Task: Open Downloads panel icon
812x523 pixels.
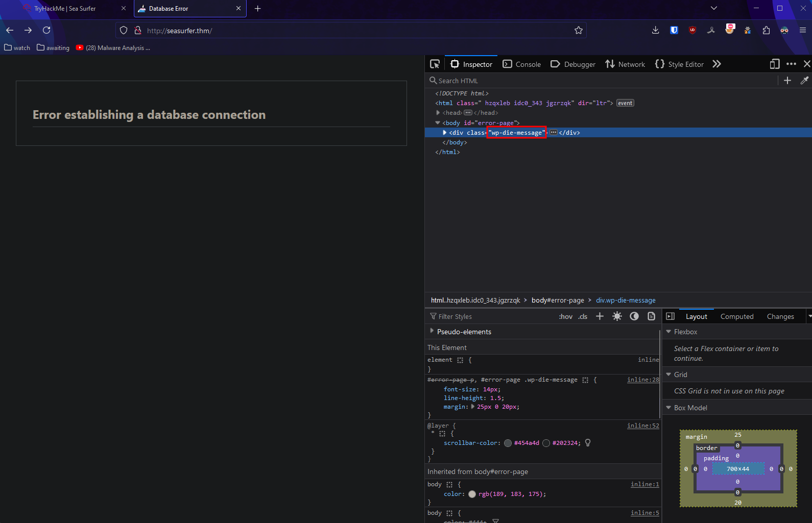Action: pyautogui.click(x=655, y=30)
